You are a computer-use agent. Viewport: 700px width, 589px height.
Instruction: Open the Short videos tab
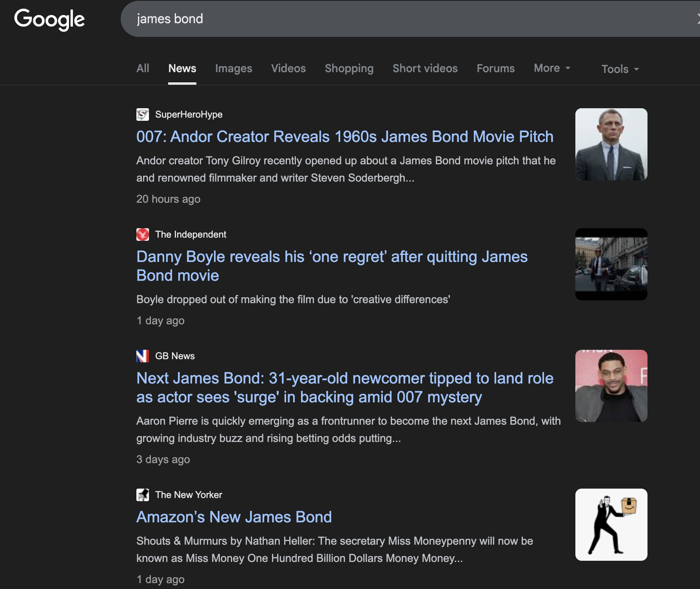[x=425, y=68]
